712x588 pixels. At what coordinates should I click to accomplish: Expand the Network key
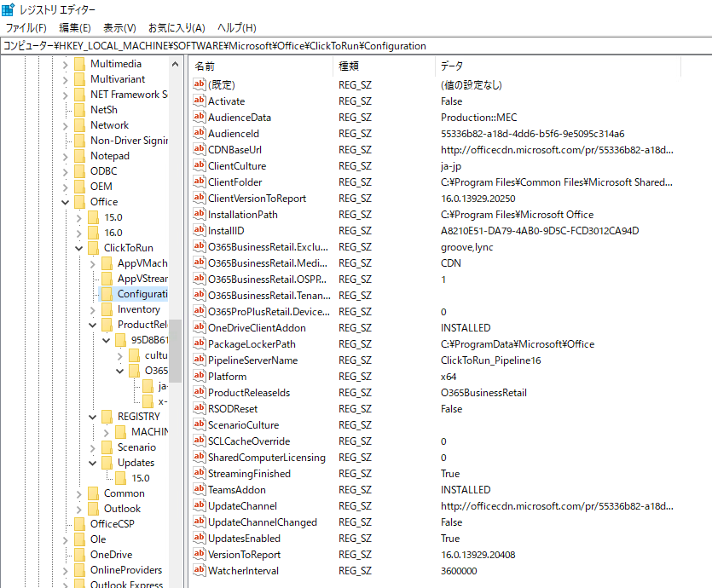coord(66,126)
